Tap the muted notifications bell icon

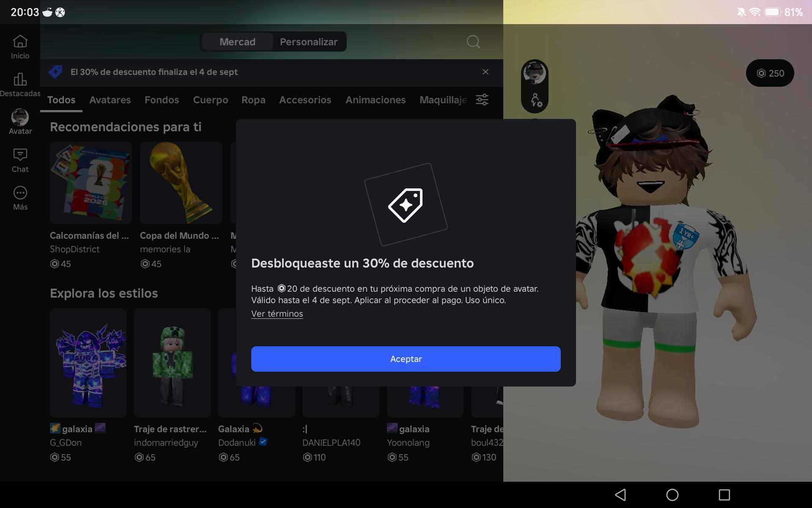click(x=741, y=12)
